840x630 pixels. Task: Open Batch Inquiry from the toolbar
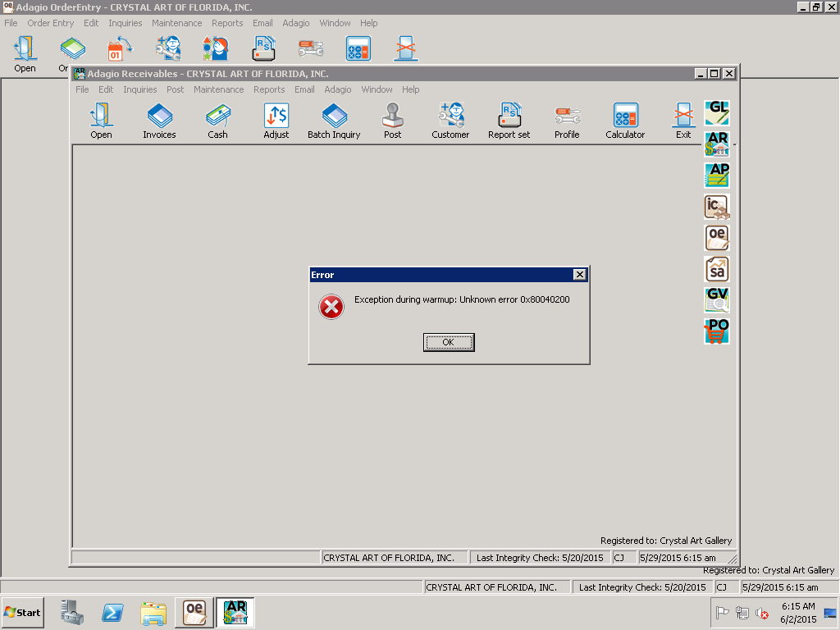[334, 121]
